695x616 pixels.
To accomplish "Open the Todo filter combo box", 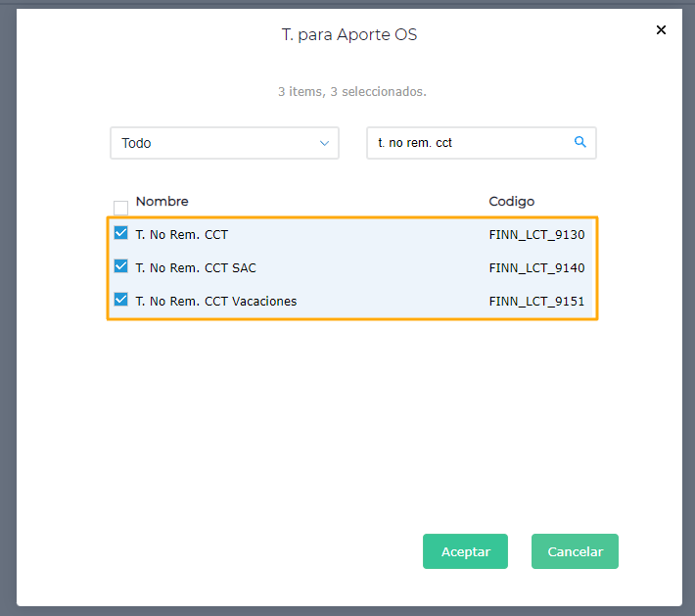I will point(224,143).
